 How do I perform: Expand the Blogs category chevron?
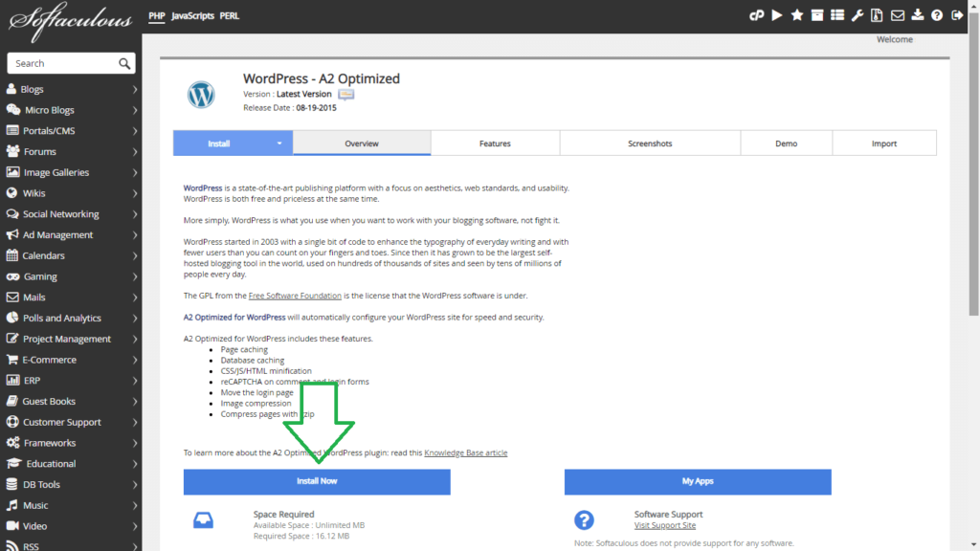coord(134,89)
